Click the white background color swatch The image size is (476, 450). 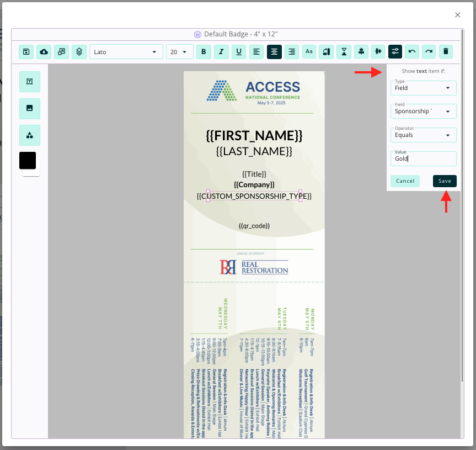[x=38, y=172]
